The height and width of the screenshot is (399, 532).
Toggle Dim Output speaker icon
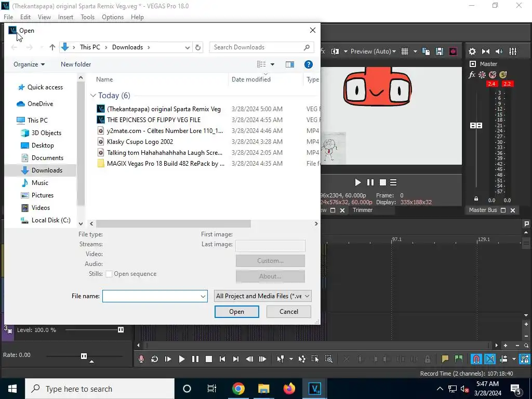499,51
